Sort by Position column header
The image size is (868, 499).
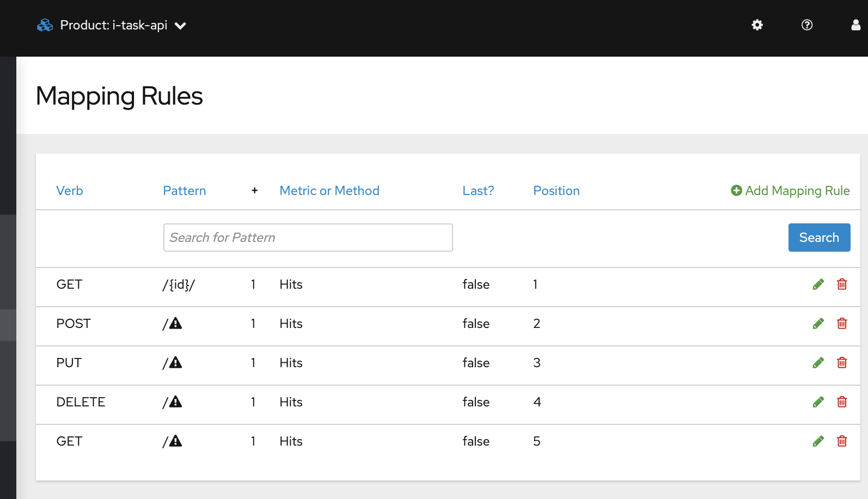point(557,191)
